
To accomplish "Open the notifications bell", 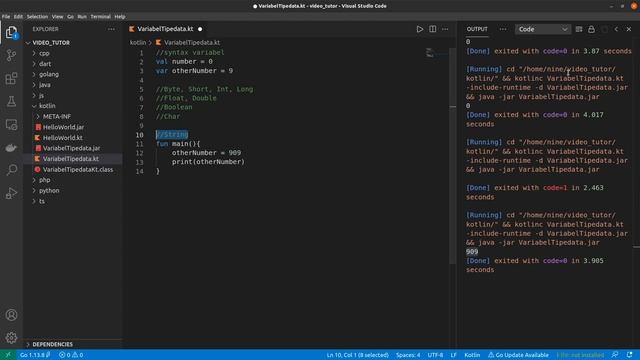I will click(629, 355).
